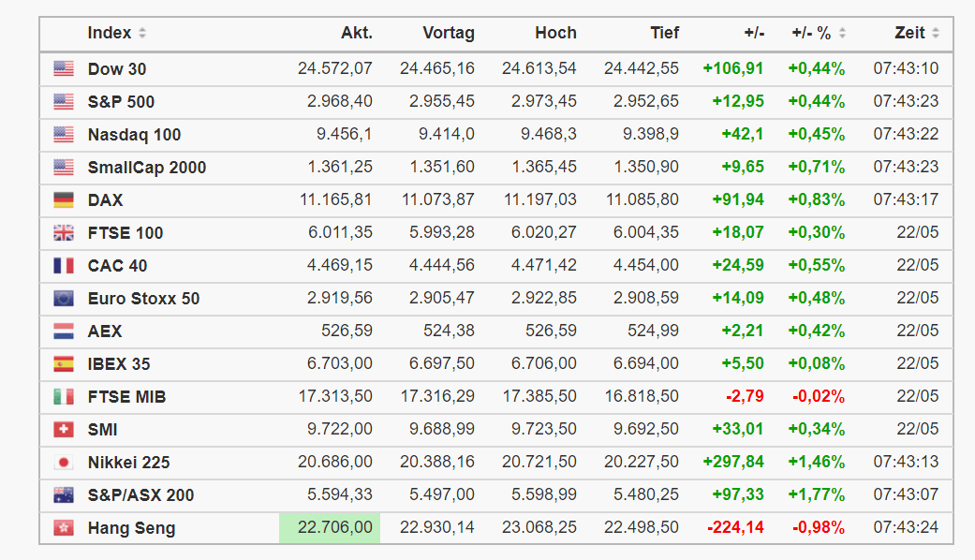The width and height of the screenshot is (975, 560).
Task: Open the S&P 500 index link
Action: (x=121, y=101)
